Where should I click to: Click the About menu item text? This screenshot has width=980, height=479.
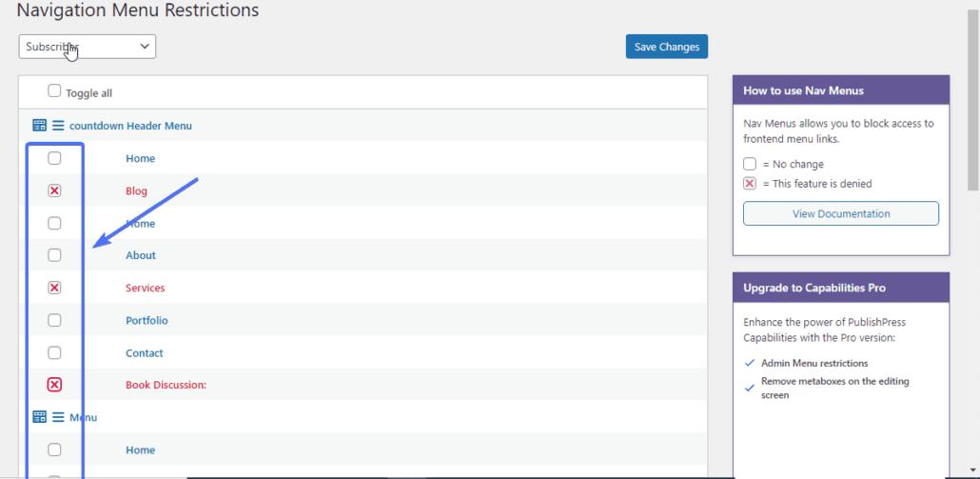pyautogui.click(x=141, y=255)
